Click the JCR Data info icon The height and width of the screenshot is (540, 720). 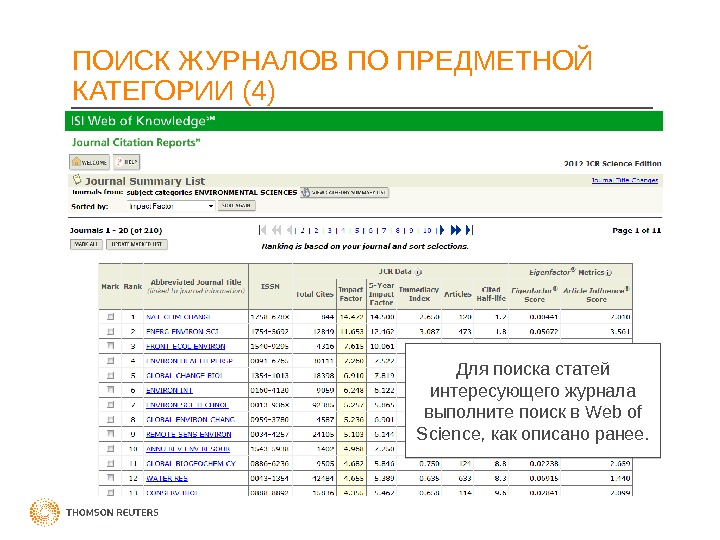418,272
